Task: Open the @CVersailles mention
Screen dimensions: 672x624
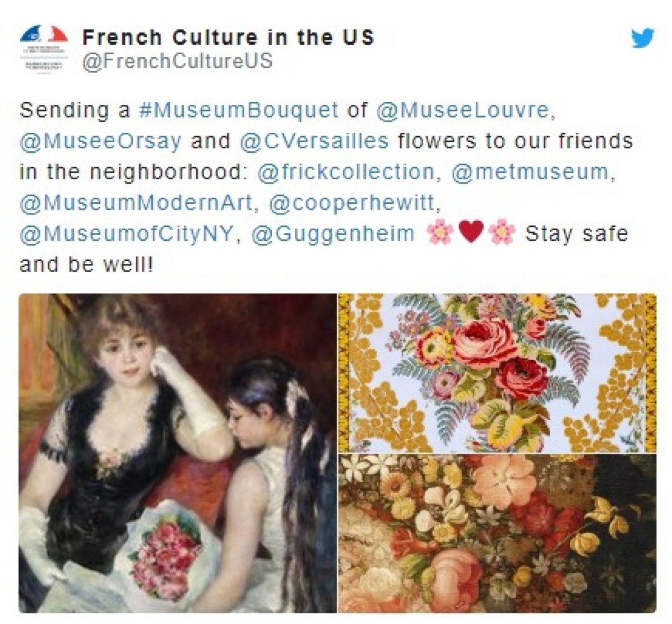Action: tap(314, 141)
